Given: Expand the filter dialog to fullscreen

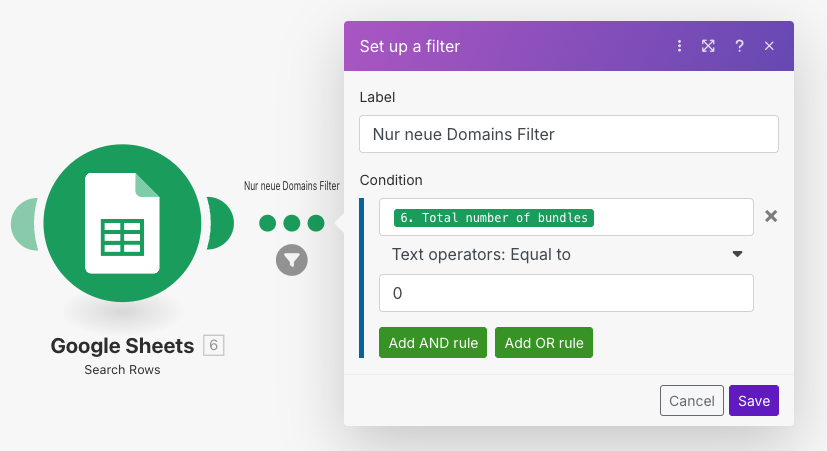Looking at the screenshot, I should [x=708, y=46].
